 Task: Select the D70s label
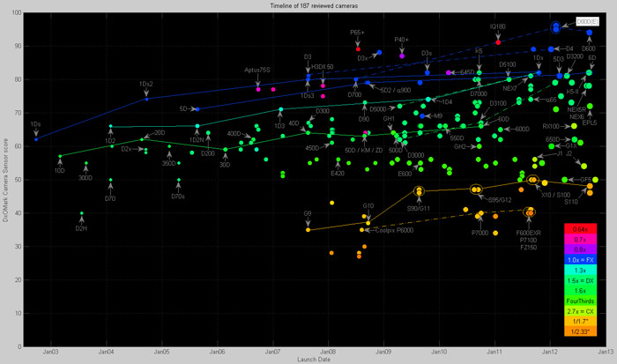click(178, 196)
